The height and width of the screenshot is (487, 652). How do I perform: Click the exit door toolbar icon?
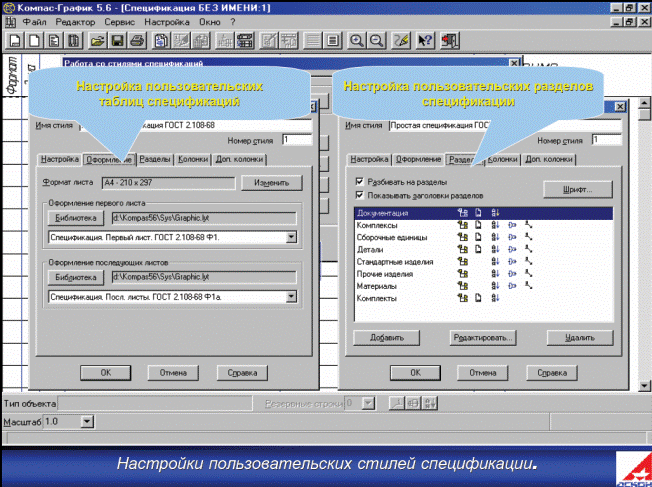449,41
